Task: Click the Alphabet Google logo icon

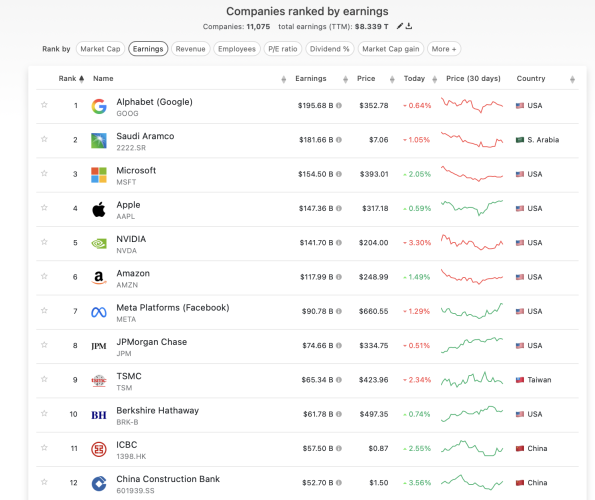Action: 99,106
